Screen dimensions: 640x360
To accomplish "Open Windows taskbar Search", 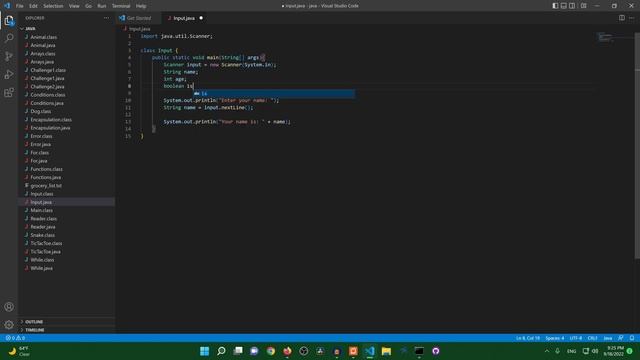I will coord(221,351).
